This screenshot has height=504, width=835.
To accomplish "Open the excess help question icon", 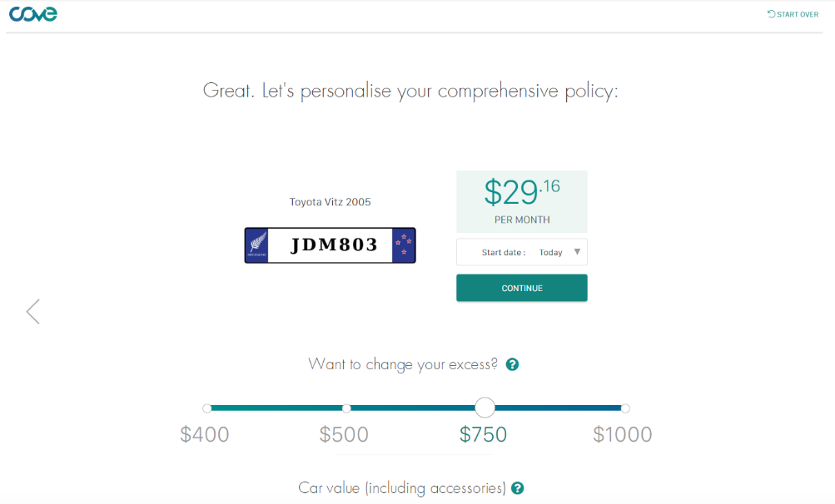I will [x=513, y=364].
